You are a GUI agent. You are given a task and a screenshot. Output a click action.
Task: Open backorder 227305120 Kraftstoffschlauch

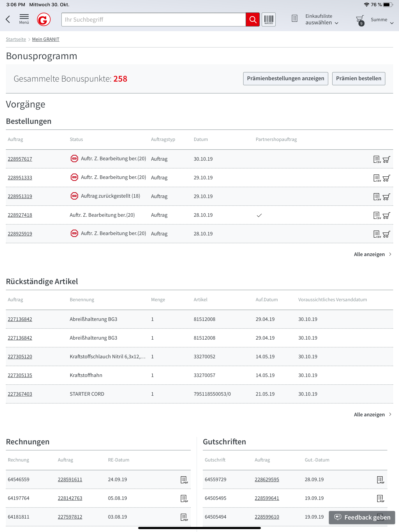point(20,357)
